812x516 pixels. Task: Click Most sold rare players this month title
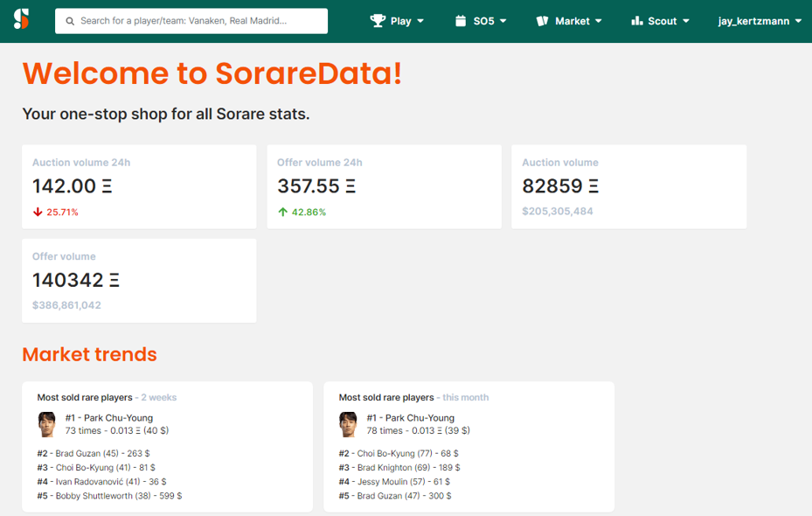tap(413, 397)
